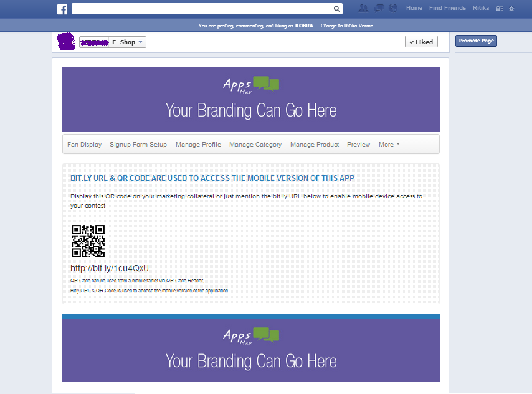The width and height of the screenshot is (532, 394).
Task: Open the settings gear icon
Action: (511, 9)
